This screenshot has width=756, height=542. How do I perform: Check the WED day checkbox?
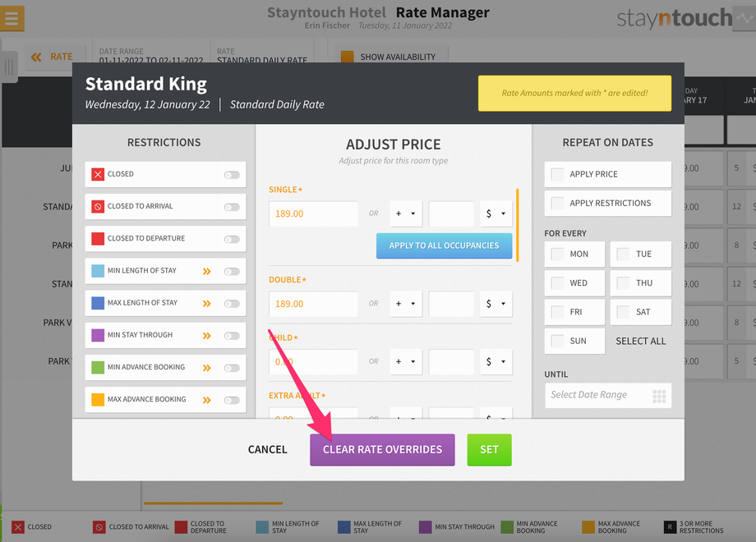point(557,282)
